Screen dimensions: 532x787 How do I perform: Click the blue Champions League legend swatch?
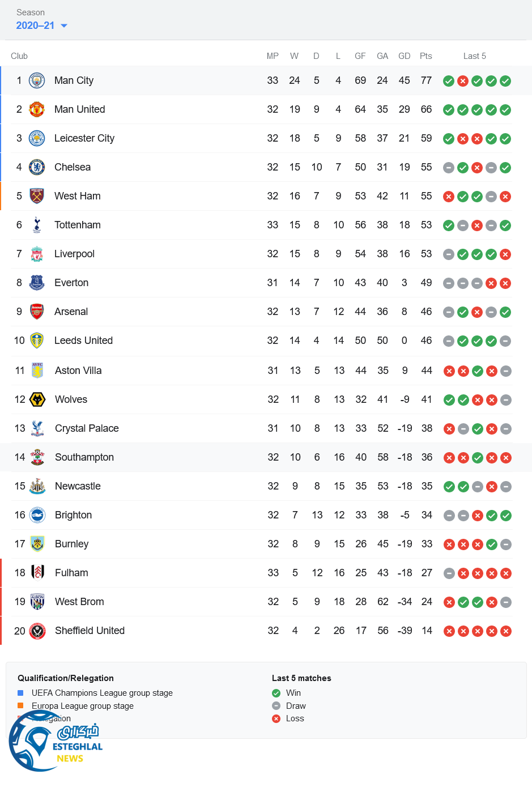20,692
